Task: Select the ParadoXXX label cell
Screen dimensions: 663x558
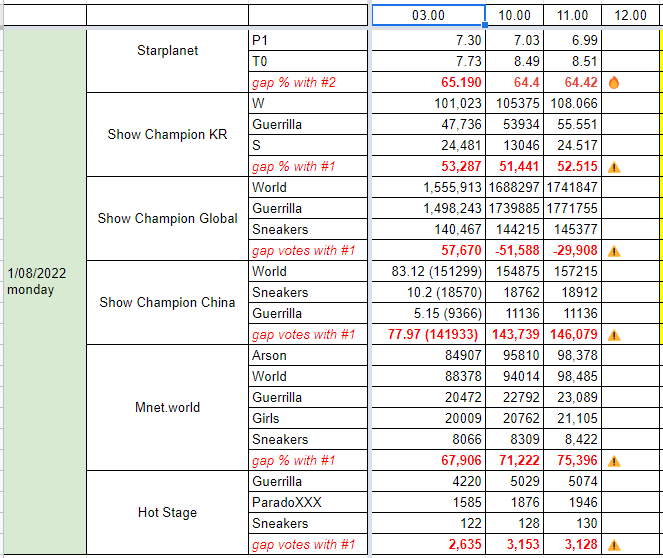Action: tap(308, 502)
